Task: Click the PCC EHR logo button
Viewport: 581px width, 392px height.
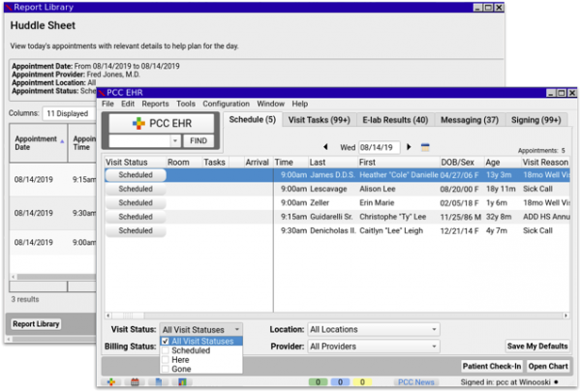Action: coord(162,123)
